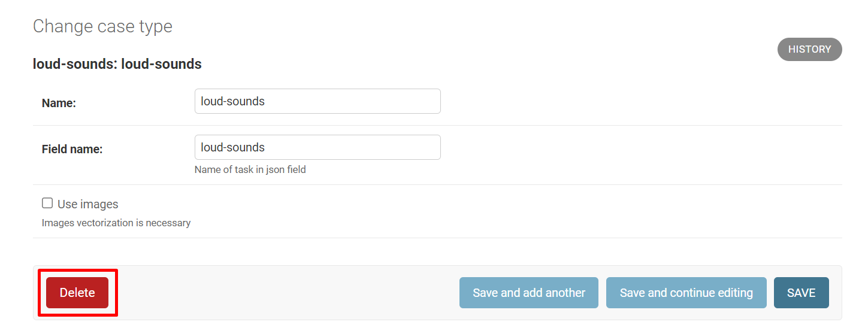Click the 'Name:' field label
This screenshot has width=868, height=334.
(x=59, y=103)
